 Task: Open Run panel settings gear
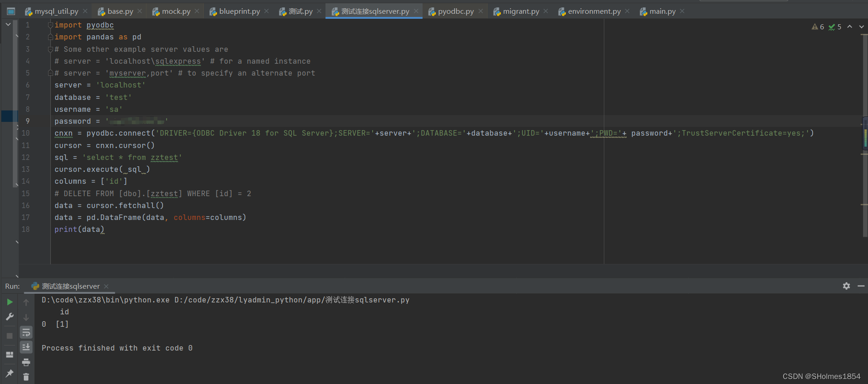[846, 286]
